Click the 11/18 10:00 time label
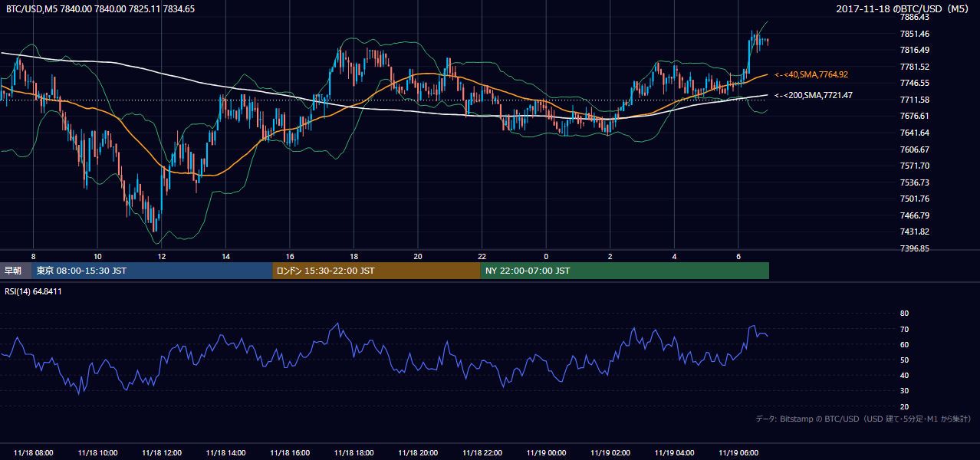This screenshot has width=980, height=460. click(97, 453)
